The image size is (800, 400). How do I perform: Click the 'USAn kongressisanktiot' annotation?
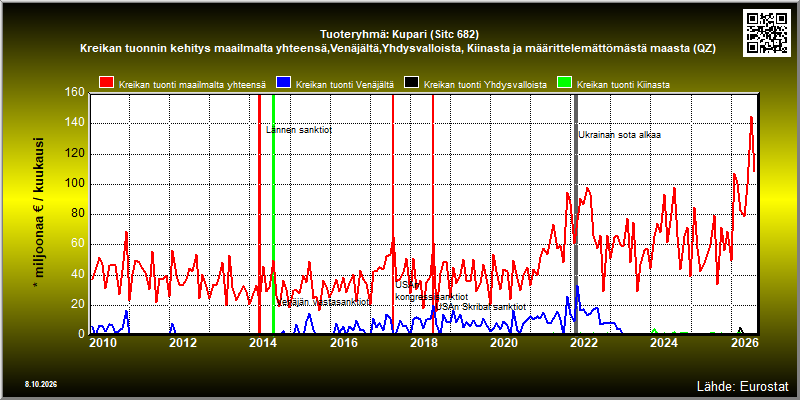pyautogui.click(x=432, y=290)
